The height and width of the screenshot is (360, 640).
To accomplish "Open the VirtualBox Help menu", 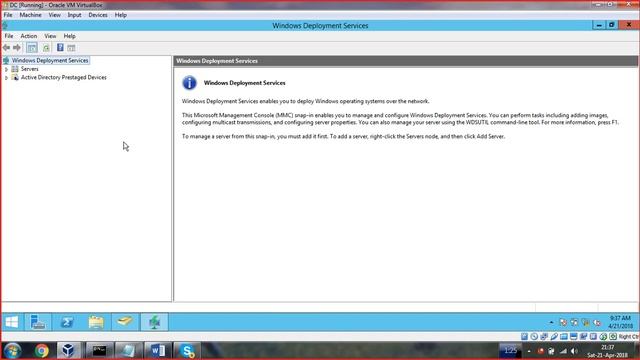I will tap(120, 15).
